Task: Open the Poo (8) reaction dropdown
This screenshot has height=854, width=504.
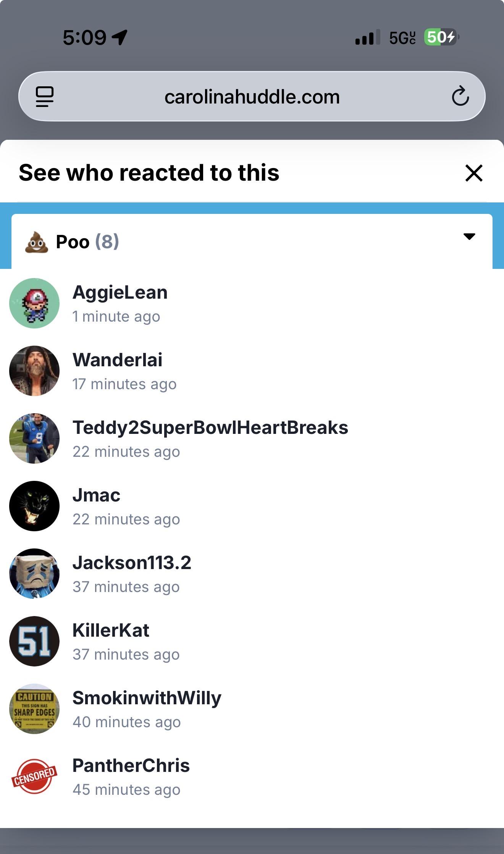Action: (x=252, y=241)
